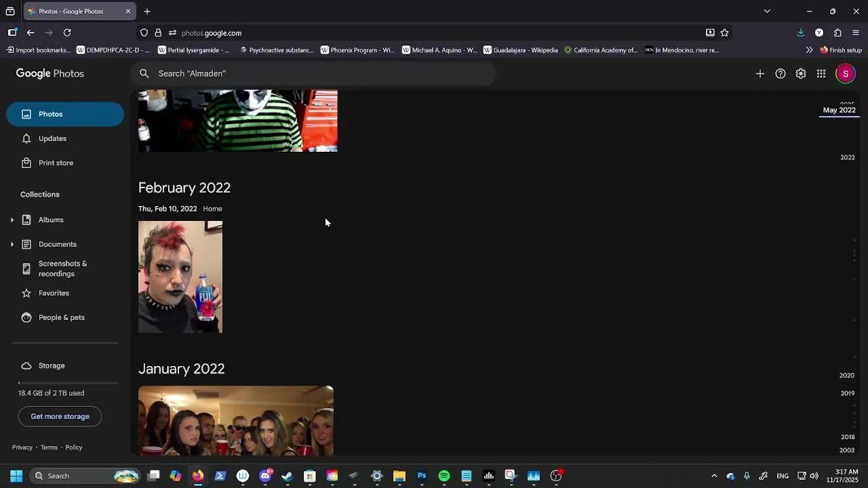The height and width of the screenshot is (488, 868).
Task: Open the Policy link
Action: click(x=74, y=447)
